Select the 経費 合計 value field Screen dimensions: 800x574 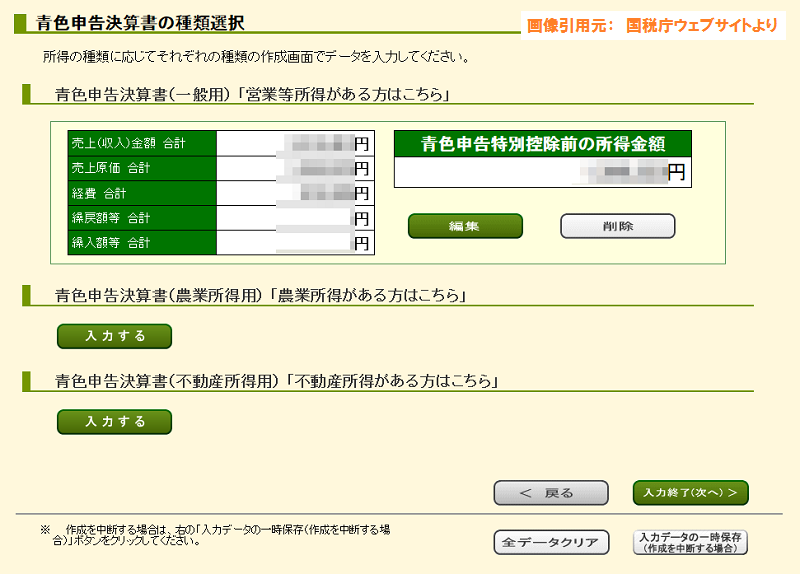coord(295,193)
